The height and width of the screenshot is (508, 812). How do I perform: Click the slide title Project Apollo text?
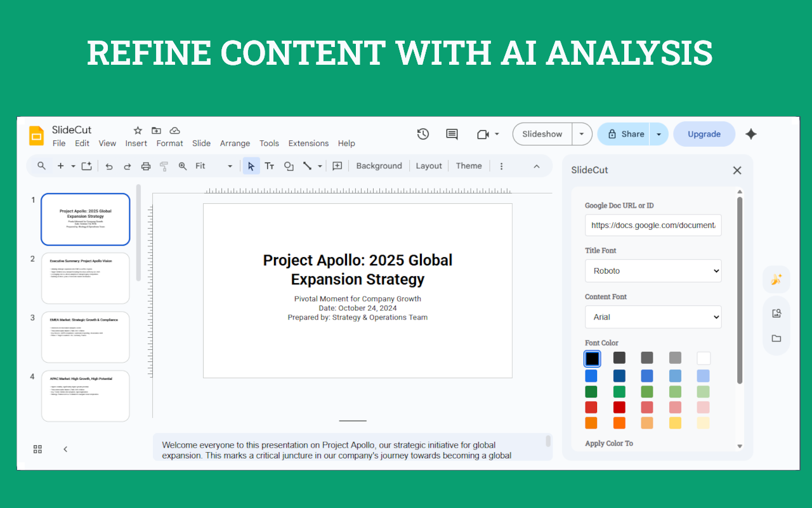coord(358,270)
